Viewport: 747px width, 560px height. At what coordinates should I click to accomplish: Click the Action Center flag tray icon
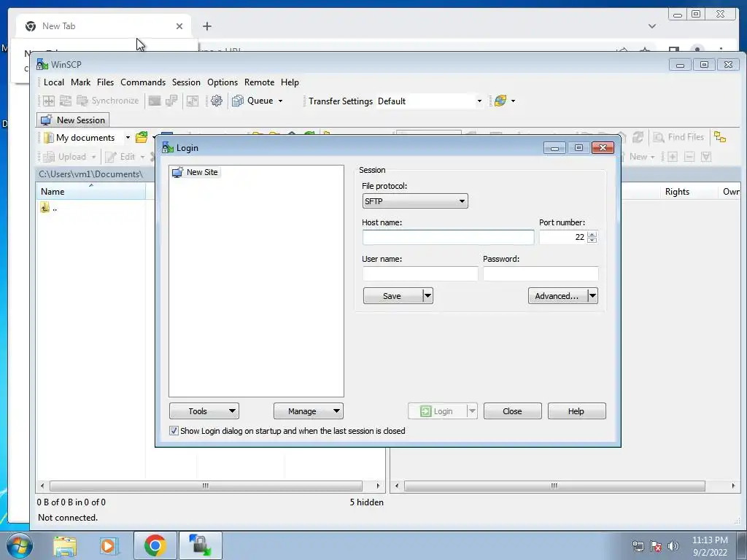click(x=656, y=546)
